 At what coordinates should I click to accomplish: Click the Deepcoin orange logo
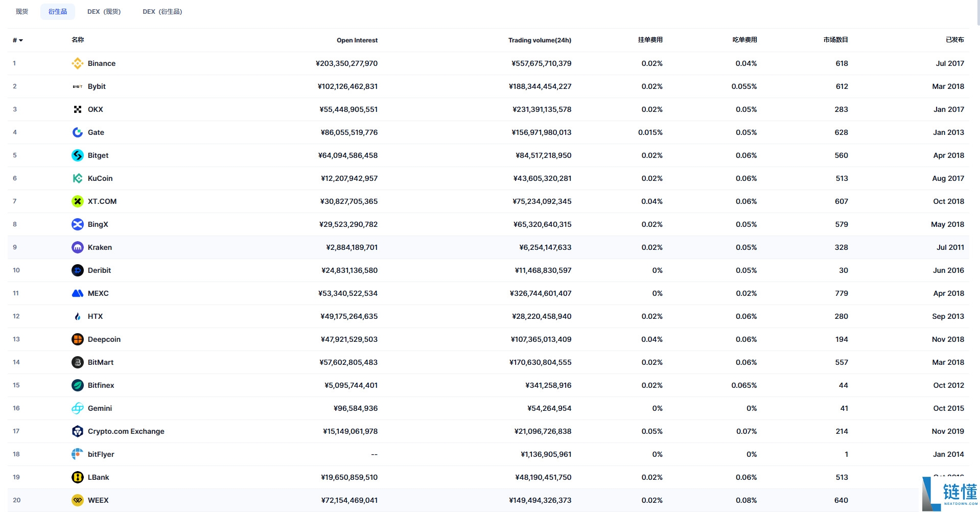77,339
